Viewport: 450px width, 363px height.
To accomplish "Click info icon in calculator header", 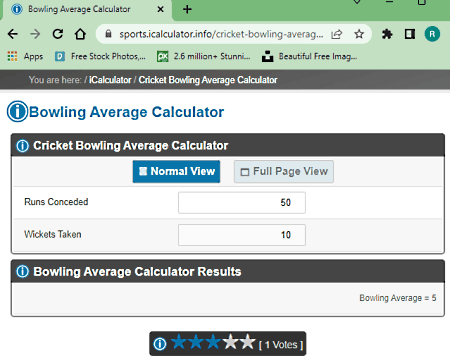I will [x=22, y=146].
